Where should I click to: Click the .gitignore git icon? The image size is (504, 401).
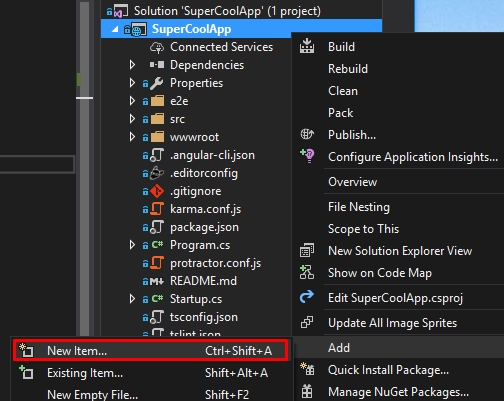click(157, 191)
